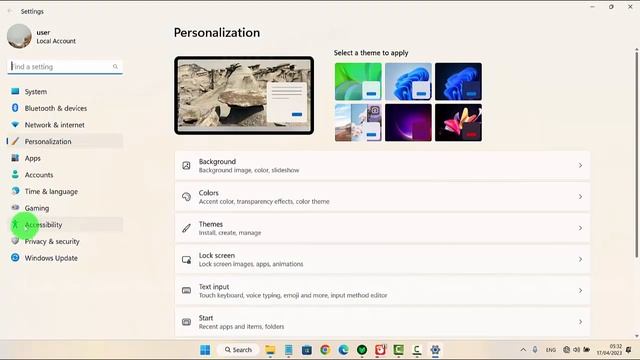Open File Explorer from taskbar
This screenshot has width=640, height=360.
click(x=270, y=350)
